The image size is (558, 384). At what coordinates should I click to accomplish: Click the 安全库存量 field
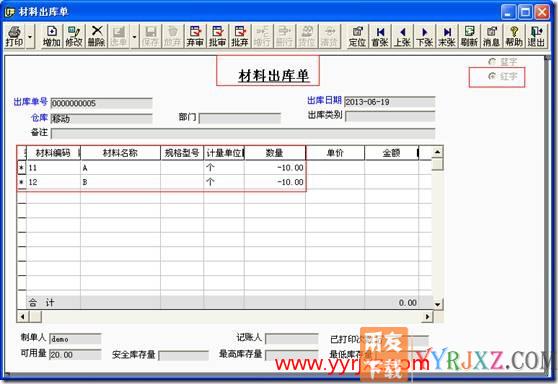[183, 355]
